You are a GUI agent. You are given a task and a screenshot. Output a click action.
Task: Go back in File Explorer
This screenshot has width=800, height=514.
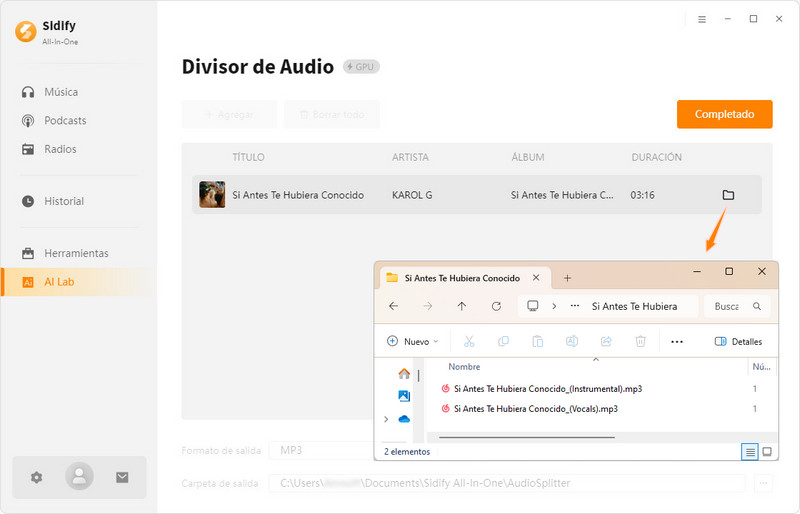[x=393, y=306]
